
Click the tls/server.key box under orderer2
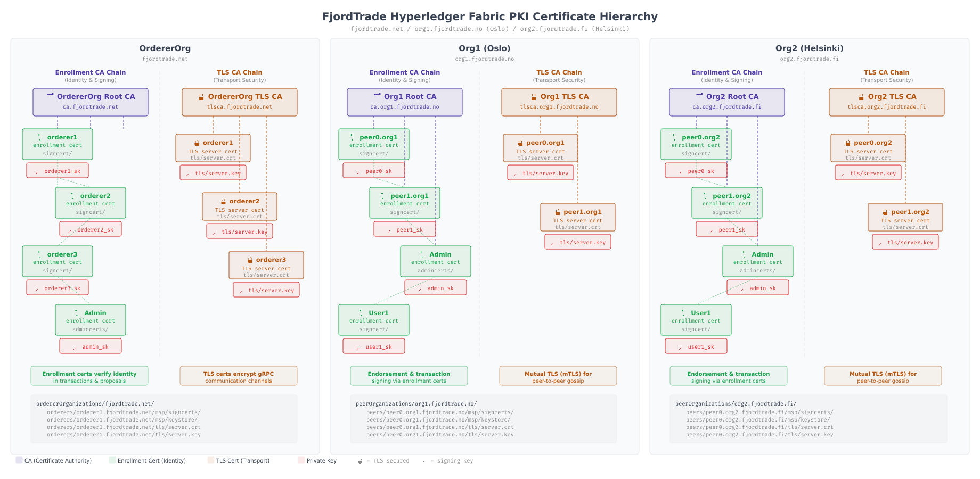pos(239,231)
